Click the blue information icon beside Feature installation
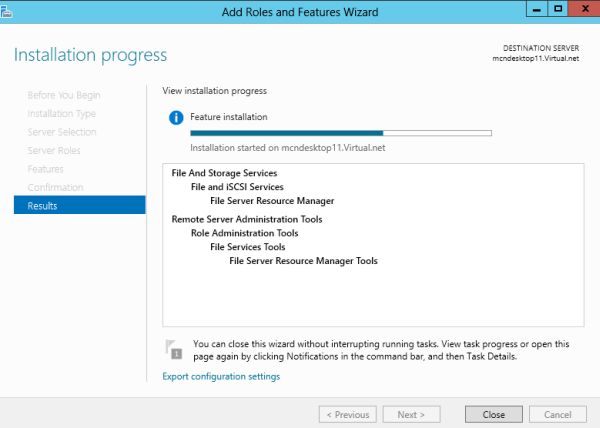This screenshot has width=600, height=428. [176, 117]
